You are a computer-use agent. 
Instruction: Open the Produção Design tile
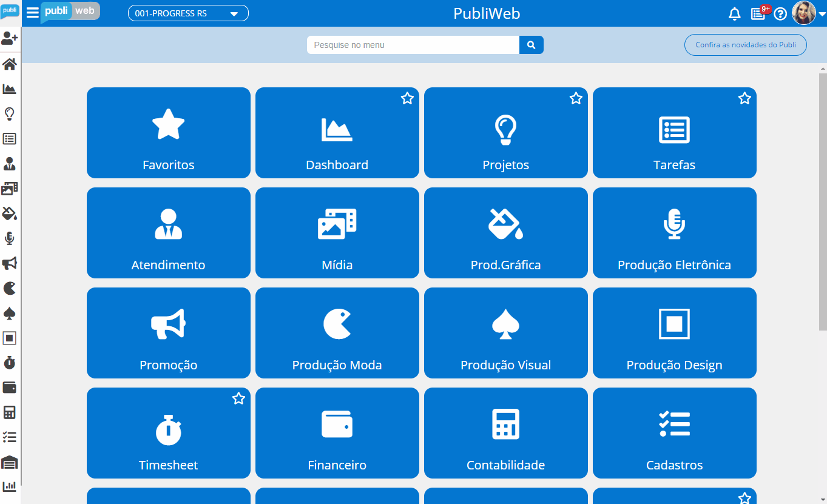click(675, 333)
